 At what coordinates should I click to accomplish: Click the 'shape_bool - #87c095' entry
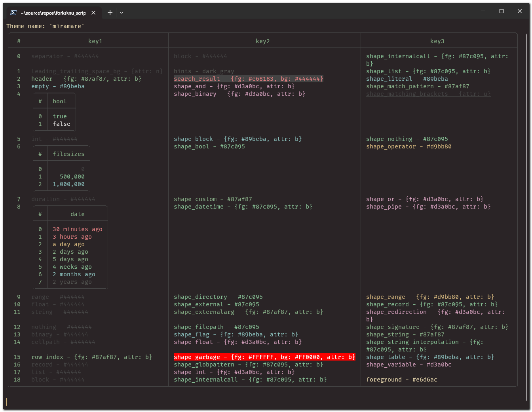(x=209, y=146)
